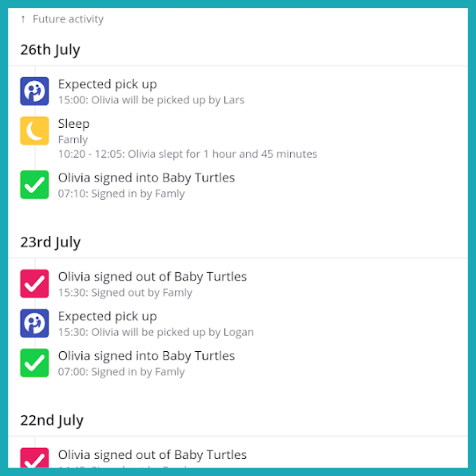The height and width of the screenshot is (476, 476).
Task: Tap the upward arrow beside Future activity
Action: point(23,19)
